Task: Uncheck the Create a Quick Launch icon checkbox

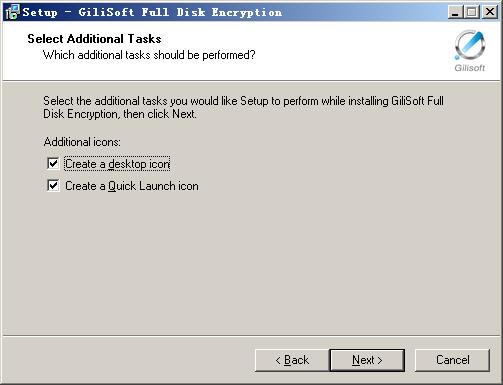Action: point(53,186)
